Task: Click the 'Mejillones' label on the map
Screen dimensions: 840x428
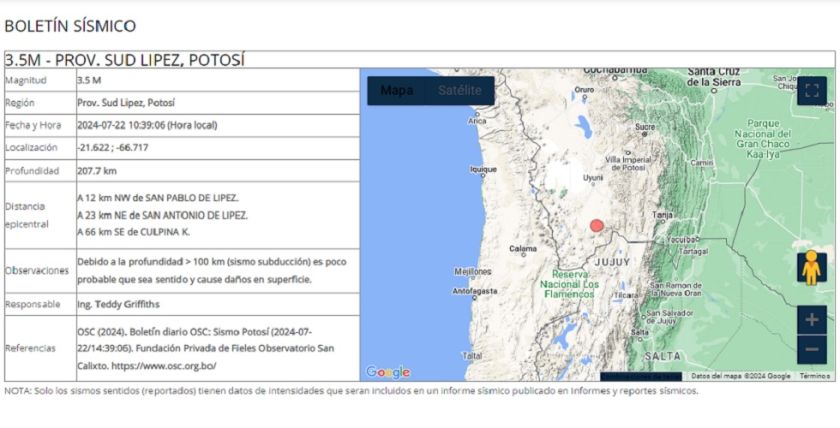Action: pos(472,272)
